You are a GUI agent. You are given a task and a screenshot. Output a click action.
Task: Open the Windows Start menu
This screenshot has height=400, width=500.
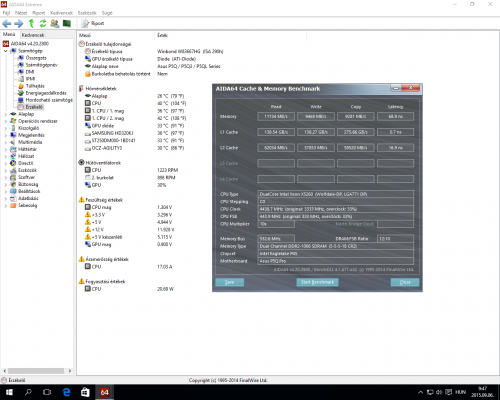(9, 392)
